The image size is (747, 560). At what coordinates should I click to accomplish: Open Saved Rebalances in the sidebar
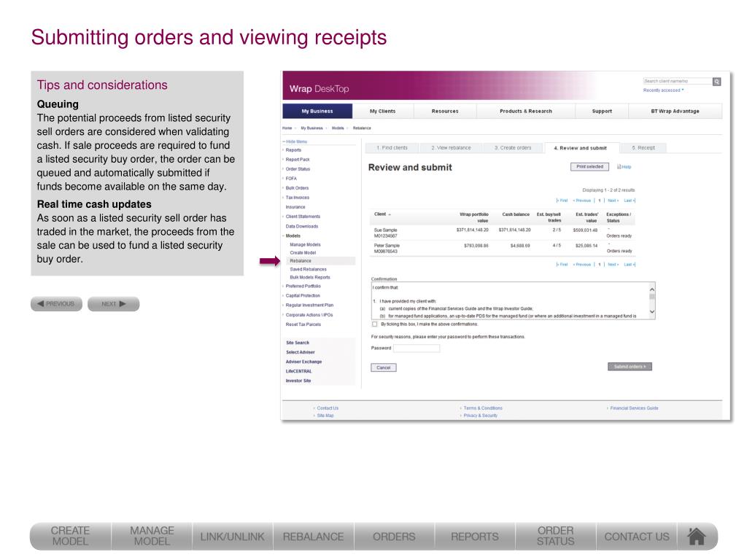[309, 270]
